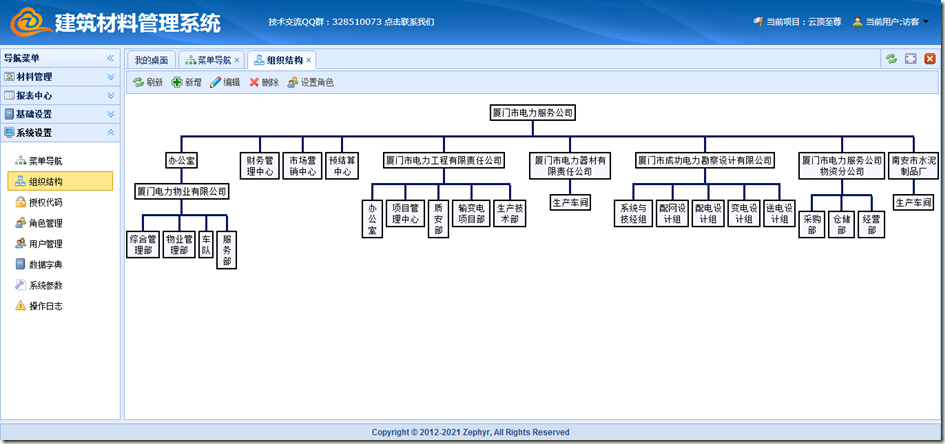The image size is (945, 444).
Task: Select 厦门市成功电力勘察设计有限公司 node
Action: [x=705, y=161]
